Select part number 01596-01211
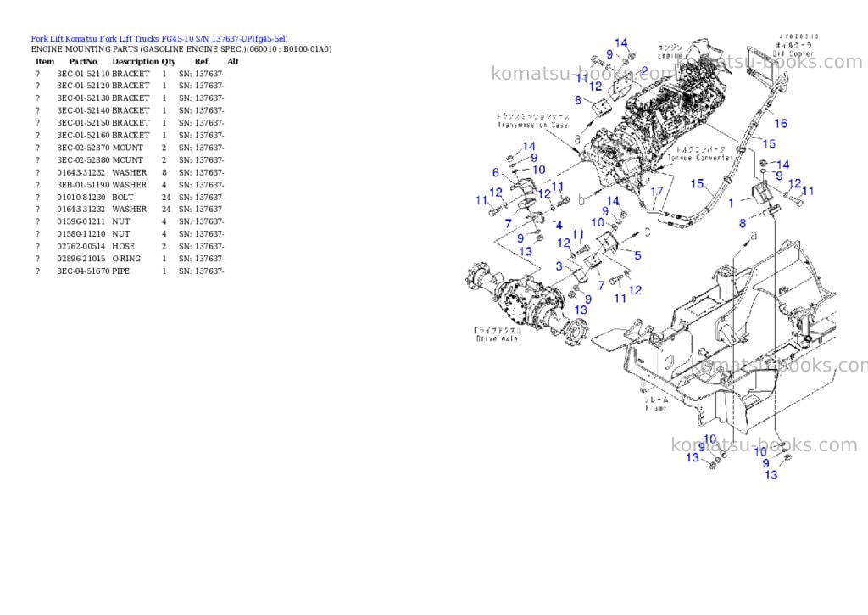The height and width of the screenshot is (615, 868). [81, 221]
